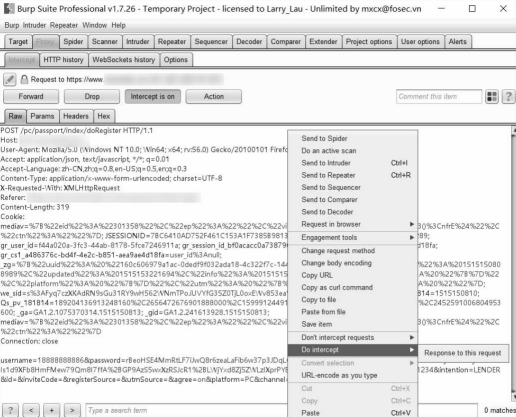The height and width of the screenshot is (417, 516).
Task: Open the User options tab
Action: (420, 42)
